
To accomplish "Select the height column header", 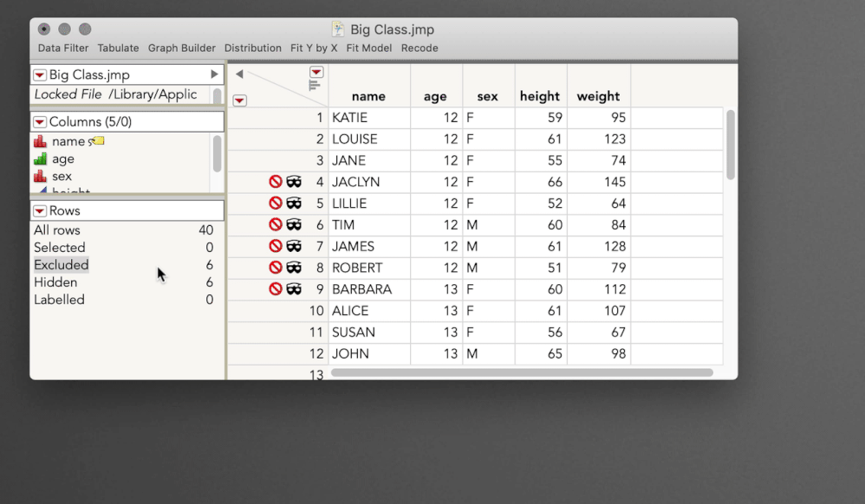I will 540,96.
